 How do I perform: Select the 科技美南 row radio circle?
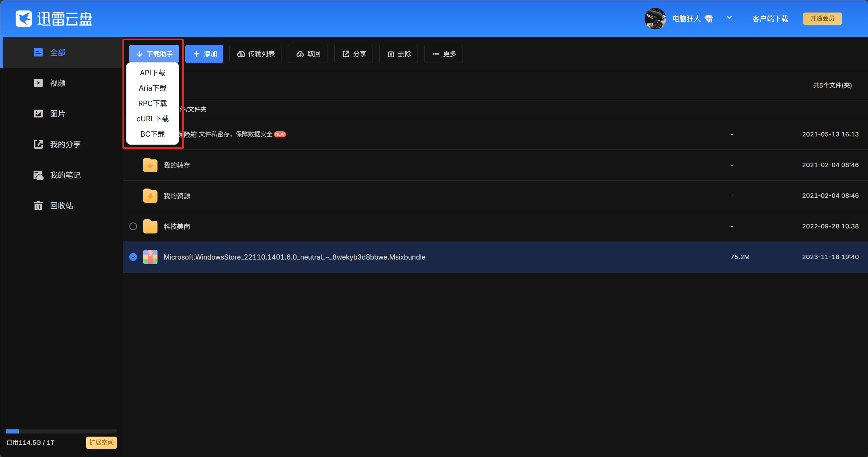(x=133, y=226)
